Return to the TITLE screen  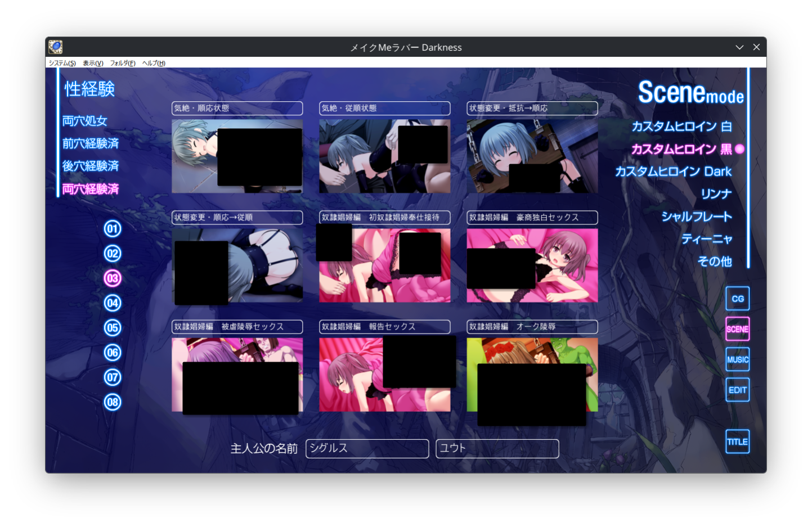738,442
